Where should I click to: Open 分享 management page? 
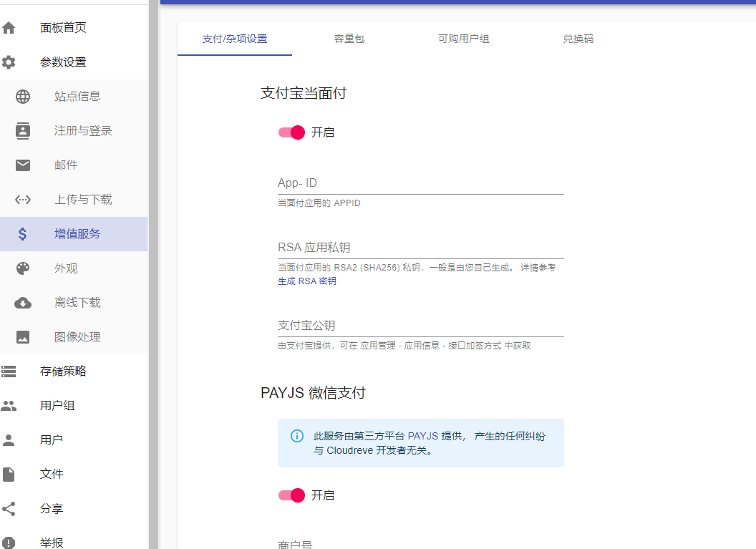tap(74, 508)
